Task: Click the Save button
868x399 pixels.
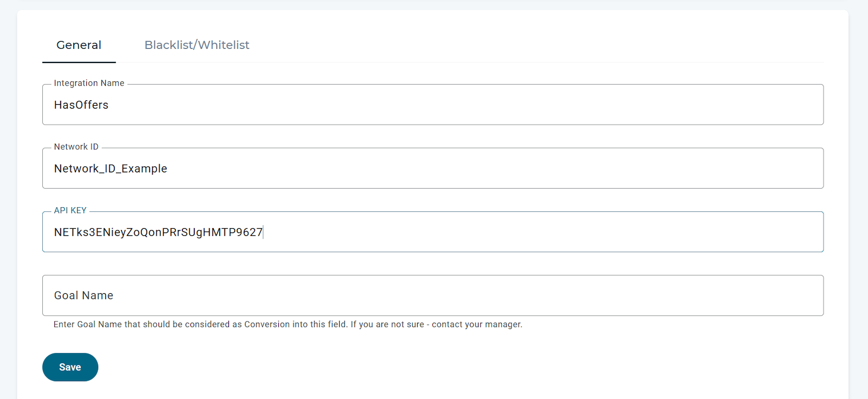Action: [70, 367]
